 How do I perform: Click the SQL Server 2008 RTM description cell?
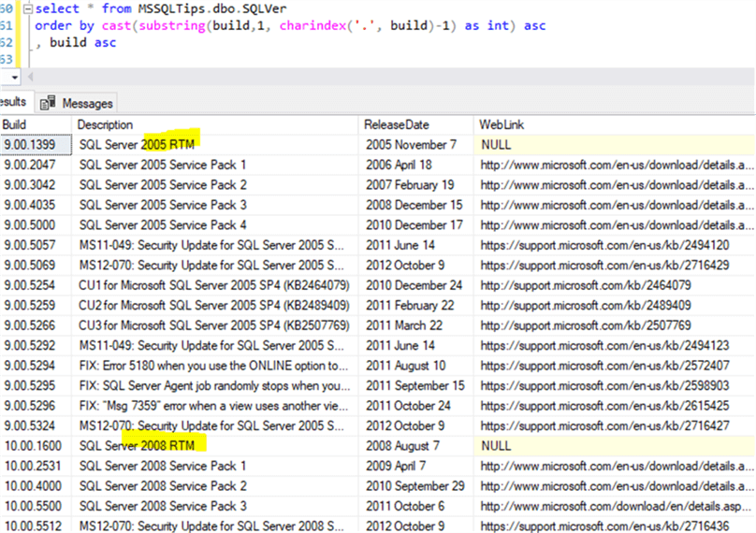tap(138, 446)
